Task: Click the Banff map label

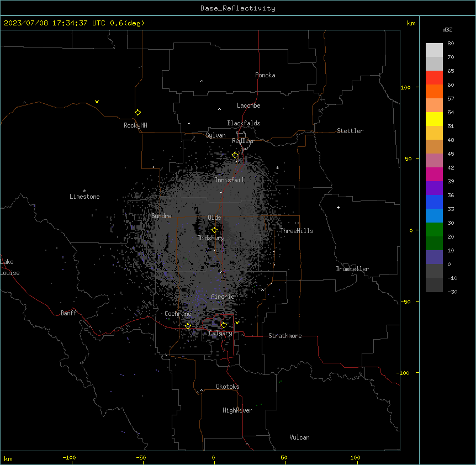Action: [x=68, y=313]
